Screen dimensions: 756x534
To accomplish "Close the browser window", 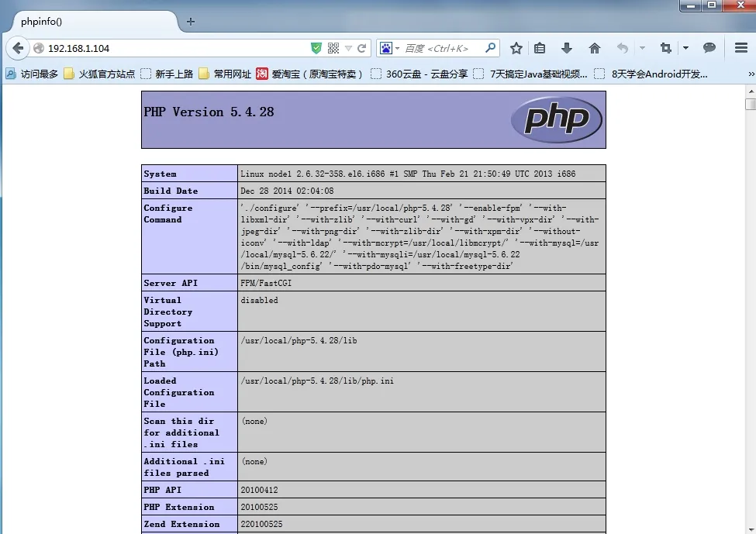I will pyautogui.click(x=740, y=5).
